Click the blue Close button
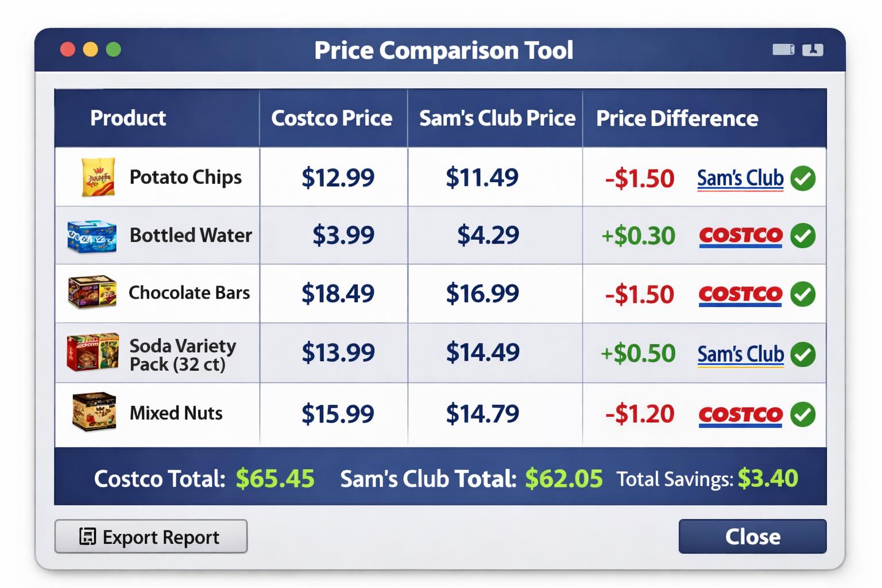882x588 pixels. click(x=753, y=536)
